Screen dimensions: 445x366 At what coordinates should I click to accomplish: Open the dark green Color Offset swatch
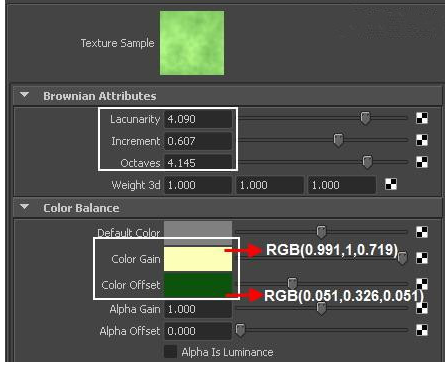click(198, 284)
